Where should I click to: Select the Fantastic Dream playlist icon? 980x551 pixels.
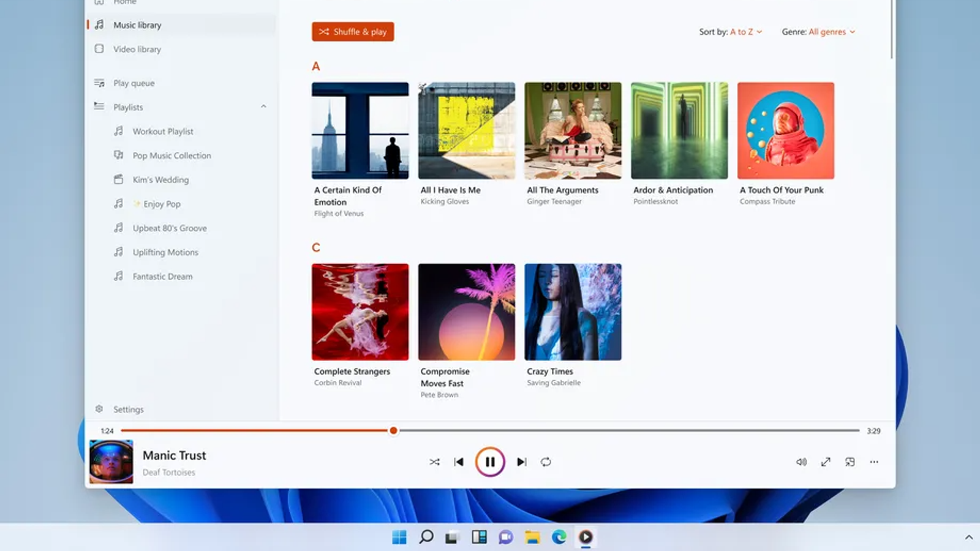click(x=119, y=276)
